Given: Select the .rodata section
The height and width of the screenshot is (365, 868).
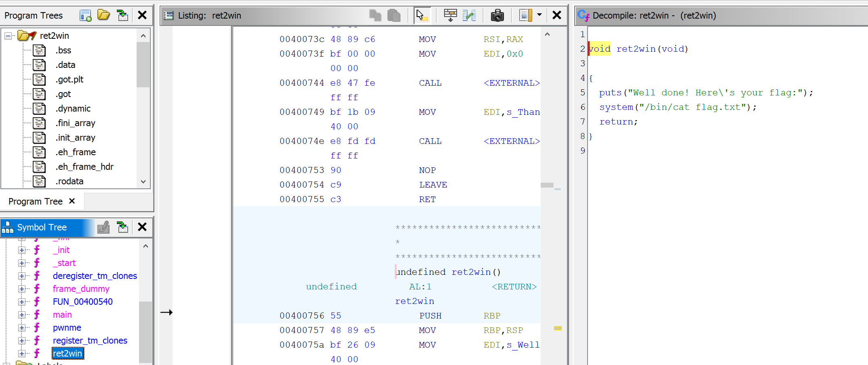Looking at the screenshot, I should (70, 181).
